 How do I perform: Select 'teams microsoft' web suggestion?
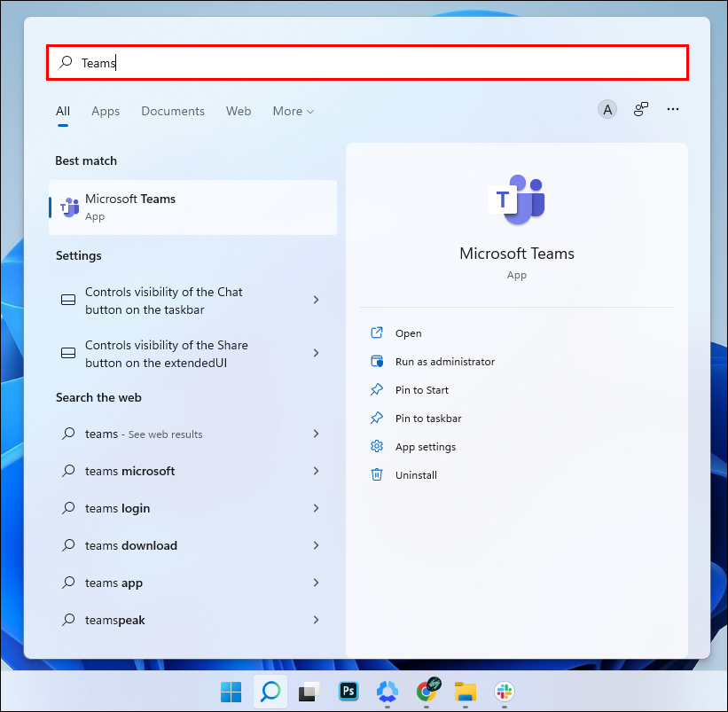(192, 471)
